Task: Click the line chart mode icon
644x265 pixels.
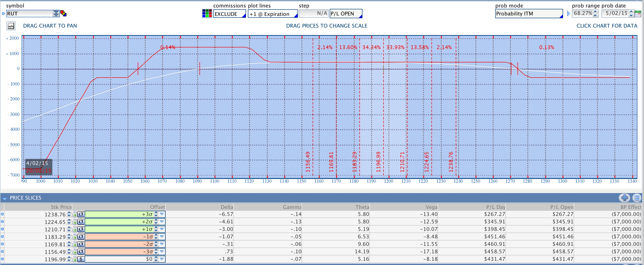Action: (x=11, y=26)
